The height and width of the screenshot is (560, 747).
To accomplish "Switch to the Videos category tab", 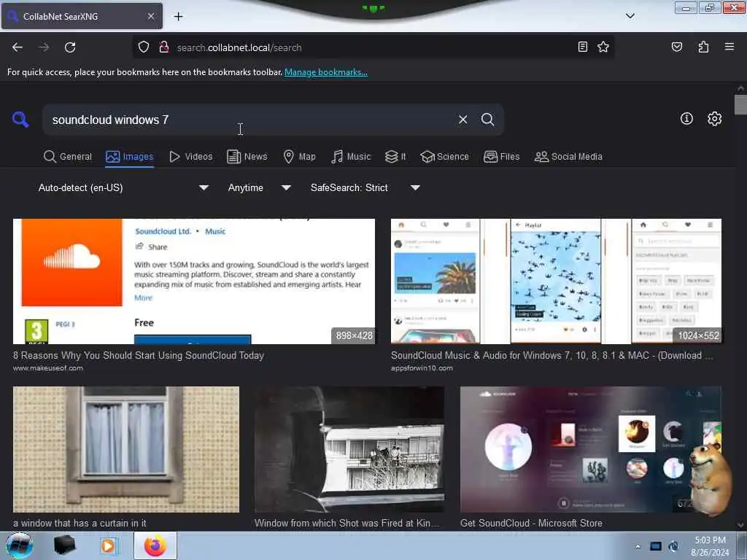I will coord(190,157).
